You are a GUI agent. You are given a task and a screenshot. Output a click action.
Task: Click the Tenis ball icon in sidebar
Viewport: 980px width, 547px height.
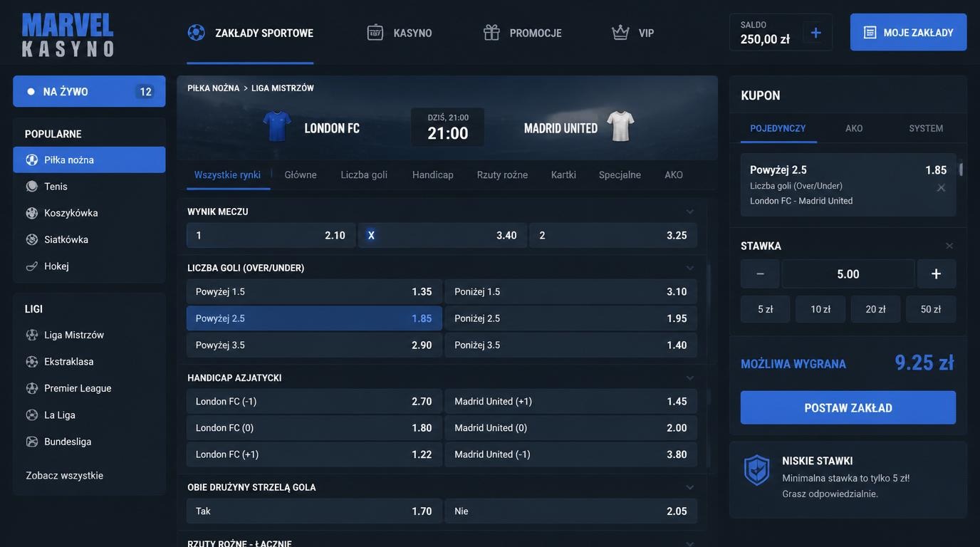[x=31, y=187]
